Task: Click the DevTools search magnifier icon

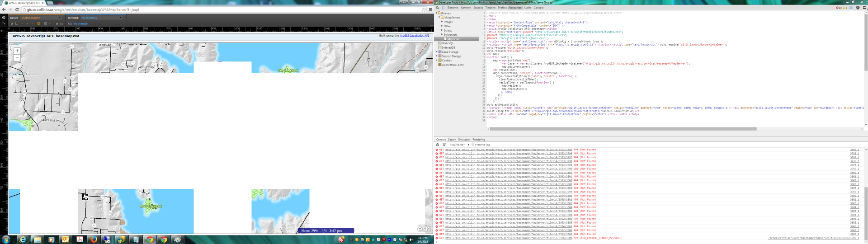Action: pyautogui.click(x=438, y=8)
